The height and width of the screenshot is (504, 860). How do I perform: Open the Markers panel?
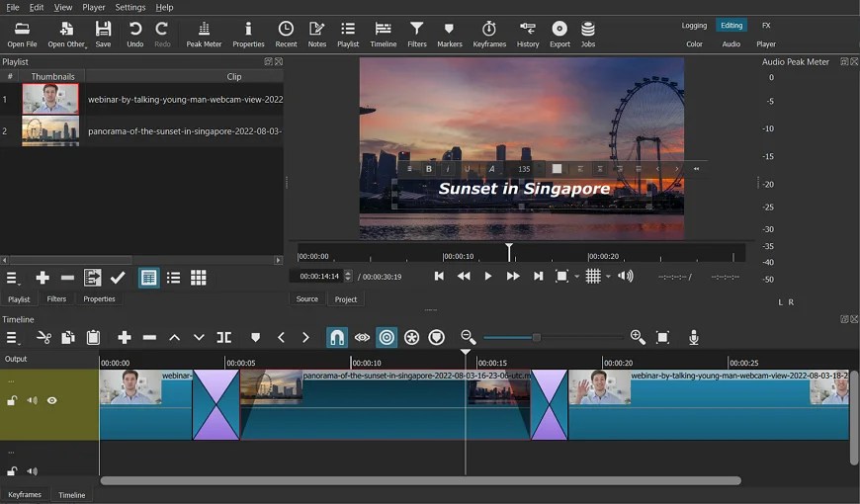tap(449, 34)
